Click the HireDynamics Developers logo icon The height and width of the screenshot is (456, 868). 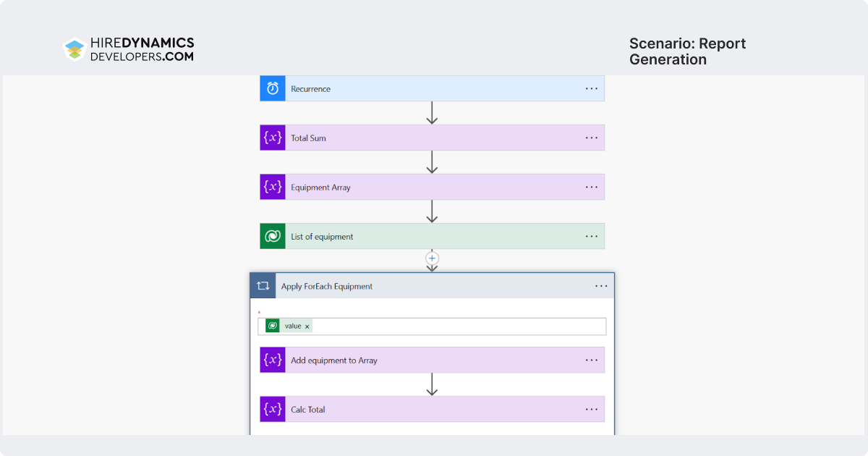[x=75, y=48]
